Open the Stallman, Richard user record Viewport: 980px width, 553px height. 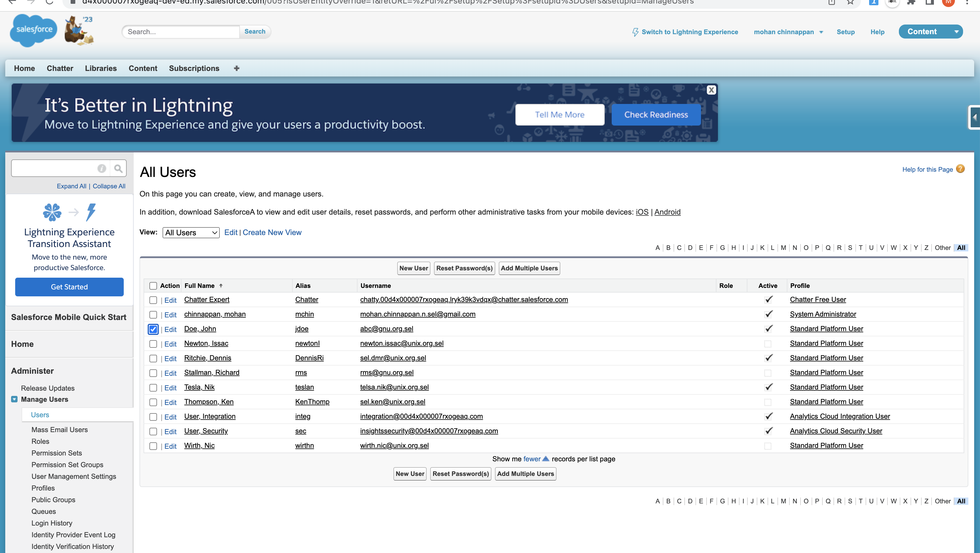pos(212,373)
